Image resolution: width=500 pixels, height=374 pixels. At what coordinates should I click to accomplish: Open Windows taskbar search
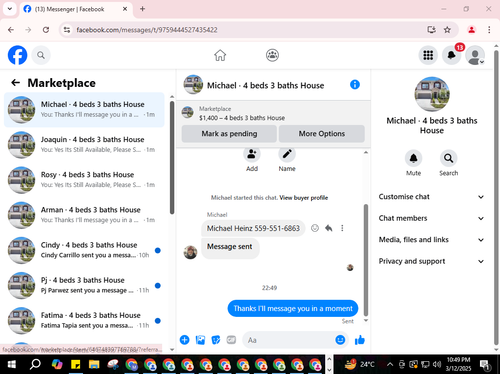coord(35,364)
